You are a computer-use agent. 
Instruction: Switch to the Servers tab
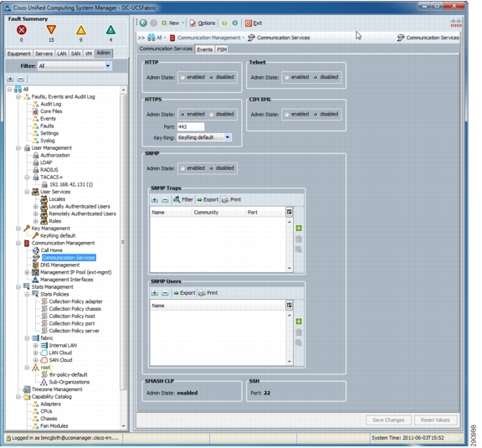tap(44, 54)
